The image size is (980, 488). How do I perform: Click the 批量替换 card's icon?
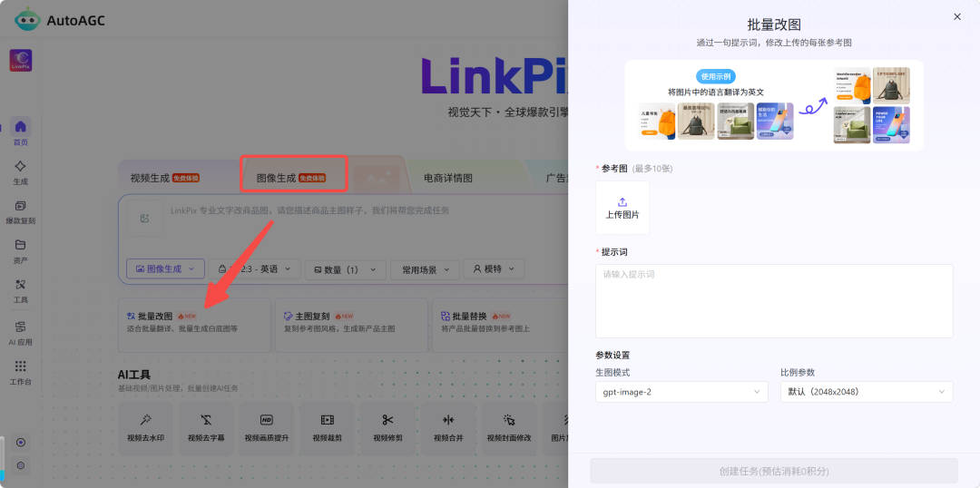pyautogui.click(x=445, y=317)
